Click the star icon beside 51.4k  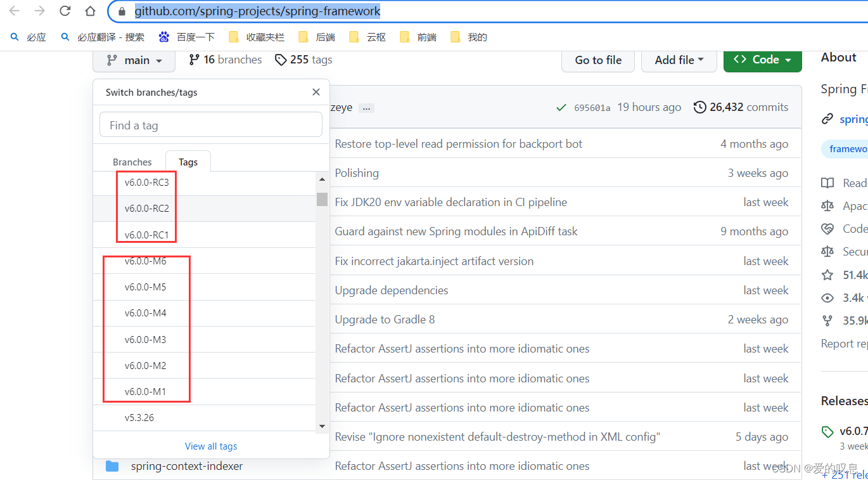[827, 275]
